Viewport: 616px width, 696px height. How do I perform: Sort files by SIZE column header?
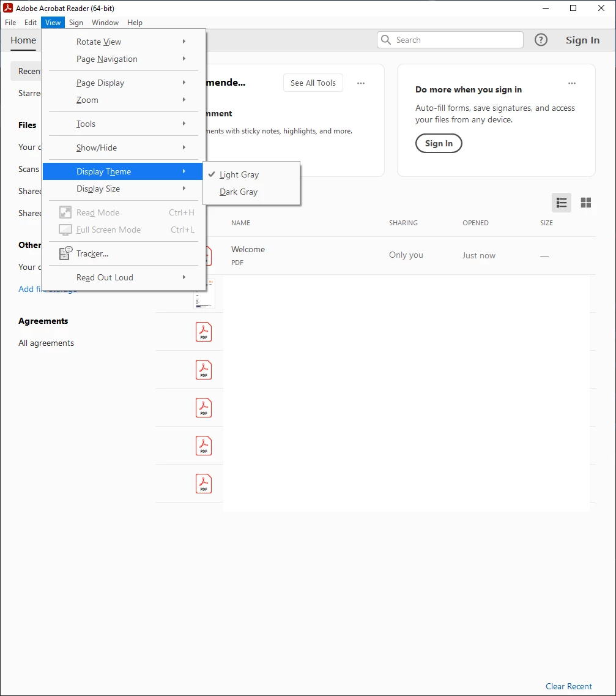(x=546, y=223)
